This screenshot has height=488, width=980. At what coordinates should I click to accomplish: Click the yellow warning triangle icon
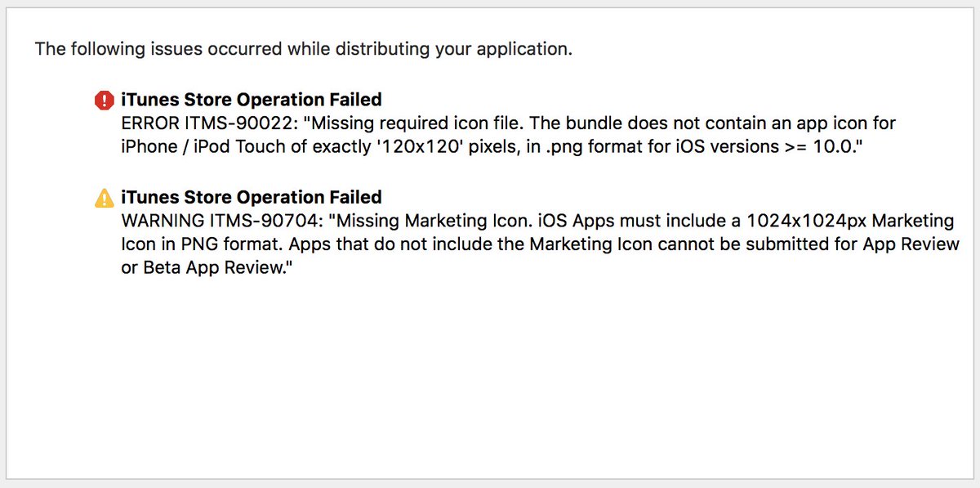[105, 198]
